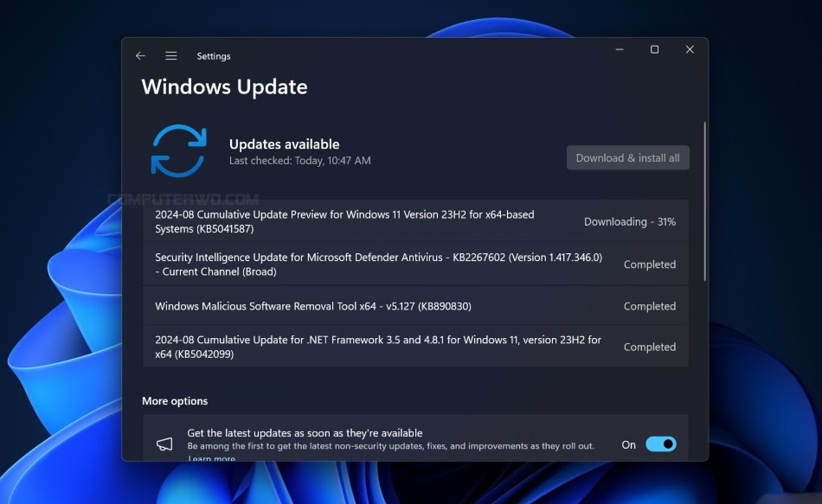Image resolution: width=822 pixels, height=504 pixels.
Task: Select the KB5041587 cumulative update preview row
Action: [x=415, y=221]
